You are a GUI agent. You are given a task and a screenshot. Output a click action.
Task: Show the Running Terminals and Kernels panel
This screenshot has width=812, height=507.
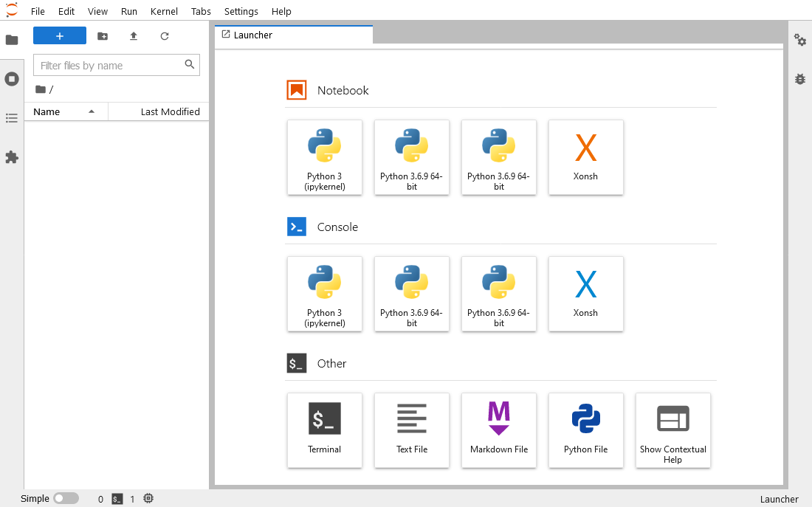point(12,79)
